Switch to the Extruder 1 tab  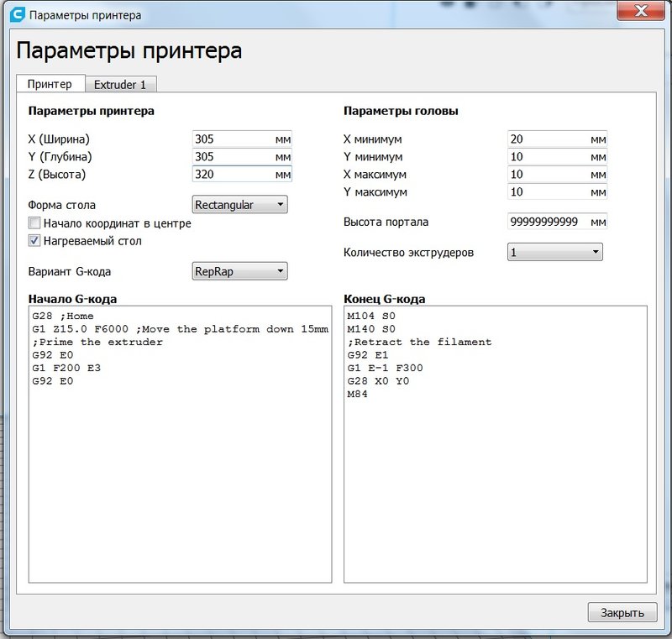coord(120,84)
